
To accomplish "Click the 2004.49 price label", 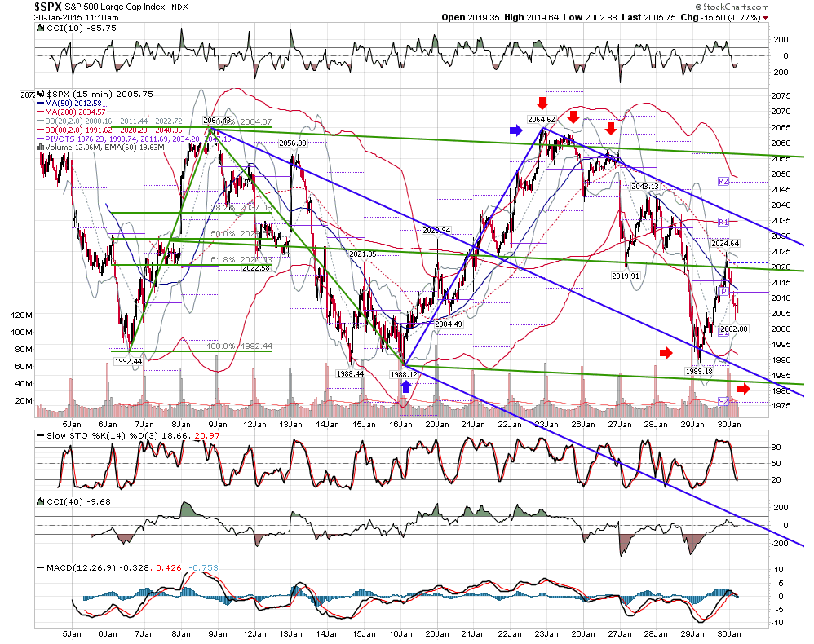I will pos(448,324).
